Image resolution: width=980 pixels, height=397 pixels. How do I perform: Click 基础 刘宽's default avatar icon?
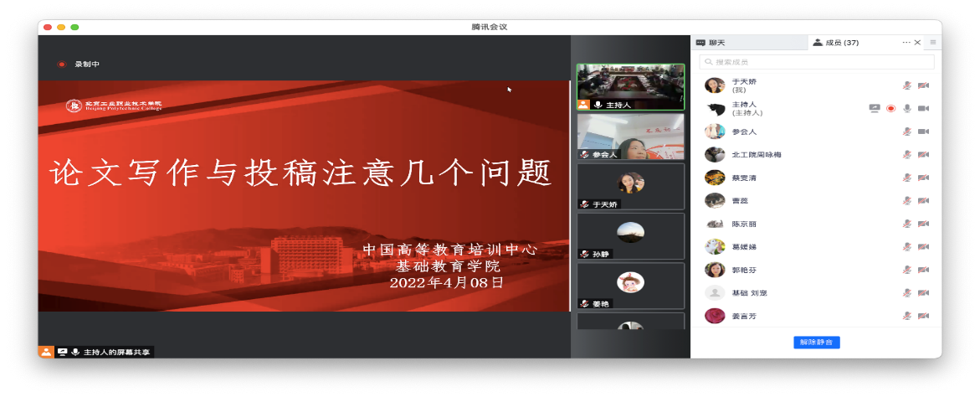(714, 293)
